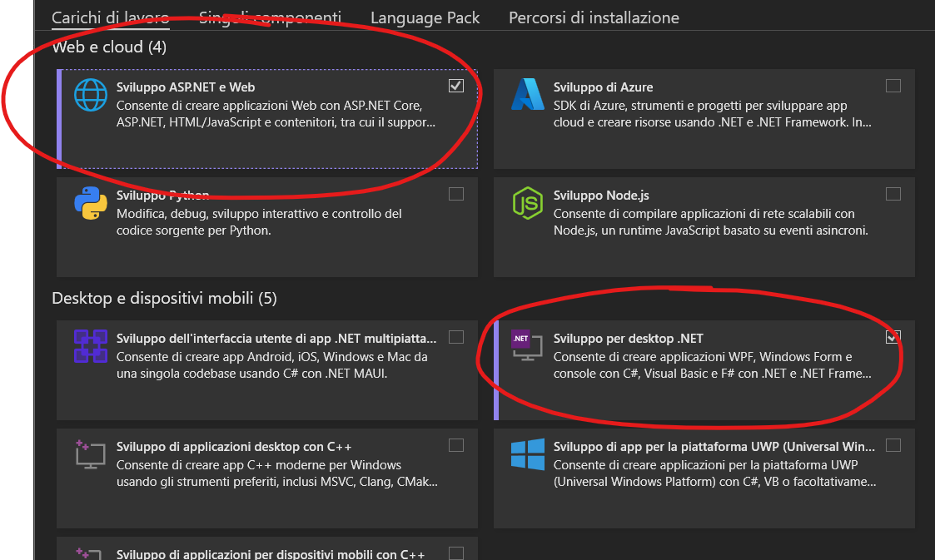Switch to the Singoli componenti tab

pyautogui.click(x=270, y=17)
